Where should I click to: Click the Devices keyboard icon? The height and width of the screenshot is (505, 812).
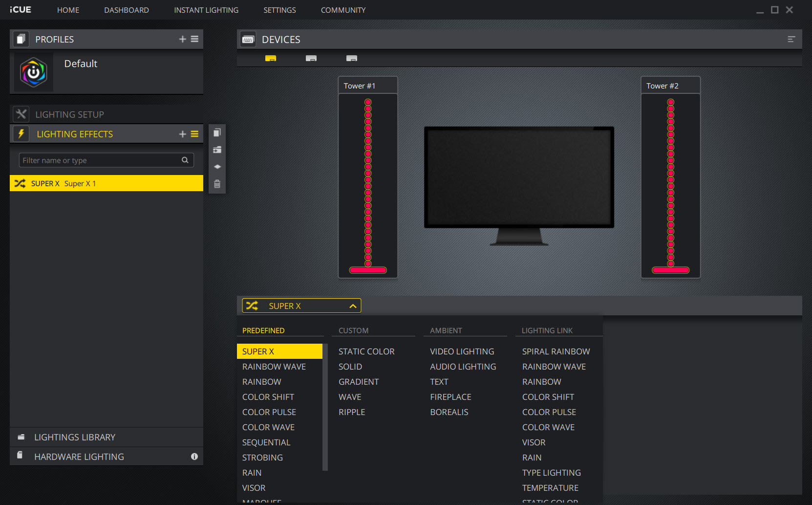click(x=248, y=40)
